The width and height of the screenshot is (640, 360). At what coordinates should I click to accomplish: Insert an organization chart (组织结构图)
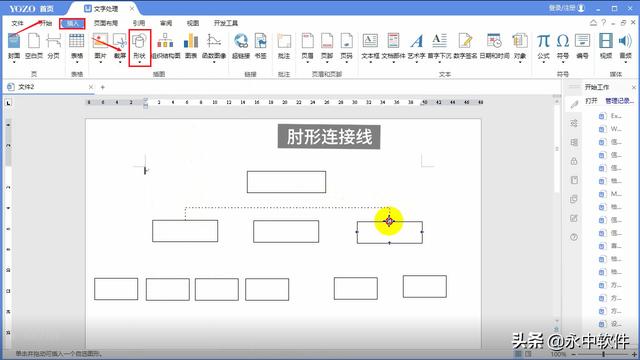click(166, 46)
